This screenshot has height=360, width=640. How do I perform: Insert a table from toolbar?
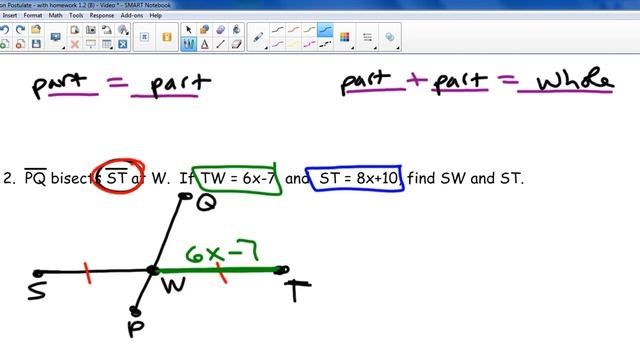[107, 44]
